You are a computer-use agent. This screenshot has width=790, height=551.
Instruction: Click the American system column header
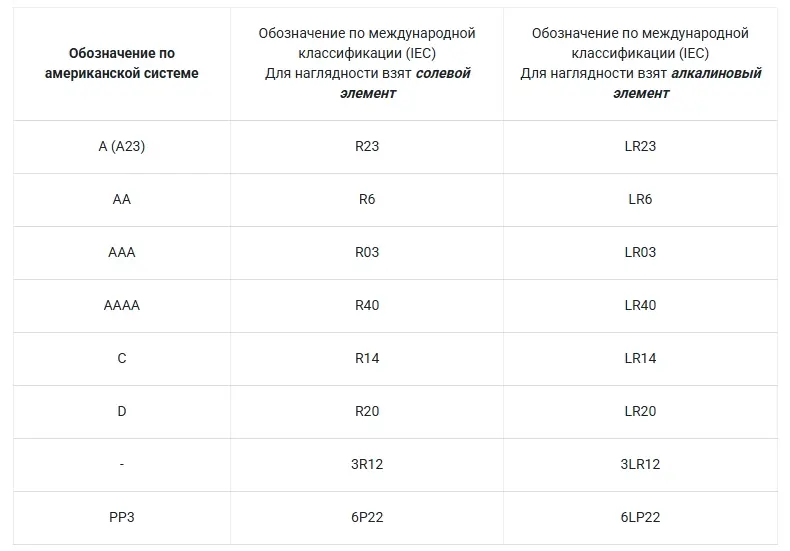click(121, 62)
